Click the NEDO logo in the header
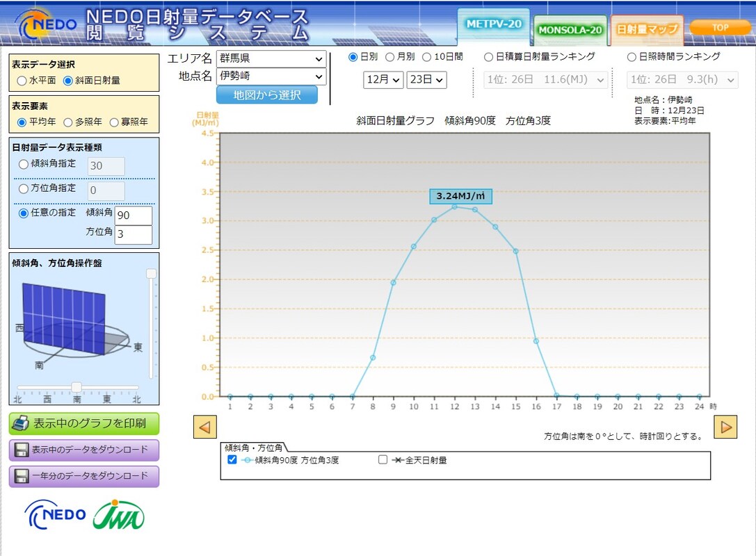The width and height of the screenshot is (756, 556). click(x=47, y=24)
